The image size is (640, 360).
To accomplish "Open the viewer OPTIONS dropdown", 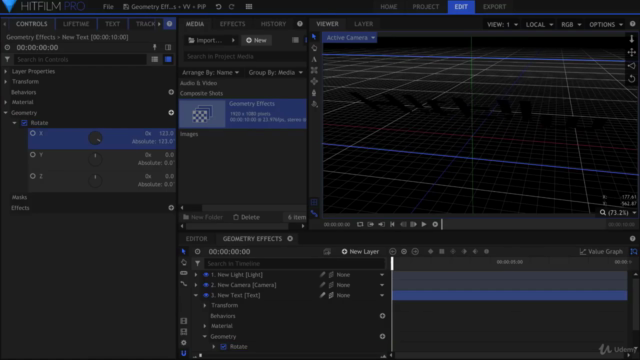I will click(606, 24).
